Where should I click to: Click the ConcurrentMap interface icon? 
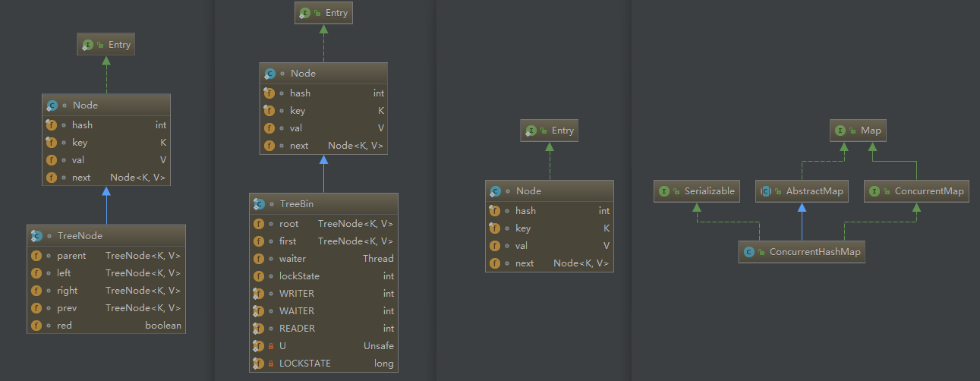pos(874,191)
